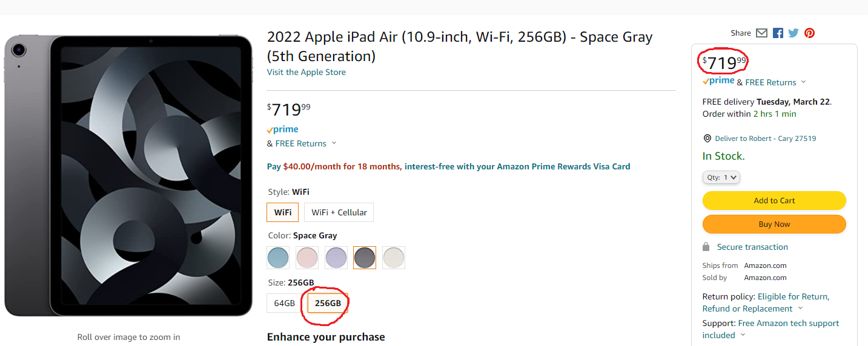
Task: Select the WiFi + Cellular style
Action: pyautogui.click(x=339, y=212)
